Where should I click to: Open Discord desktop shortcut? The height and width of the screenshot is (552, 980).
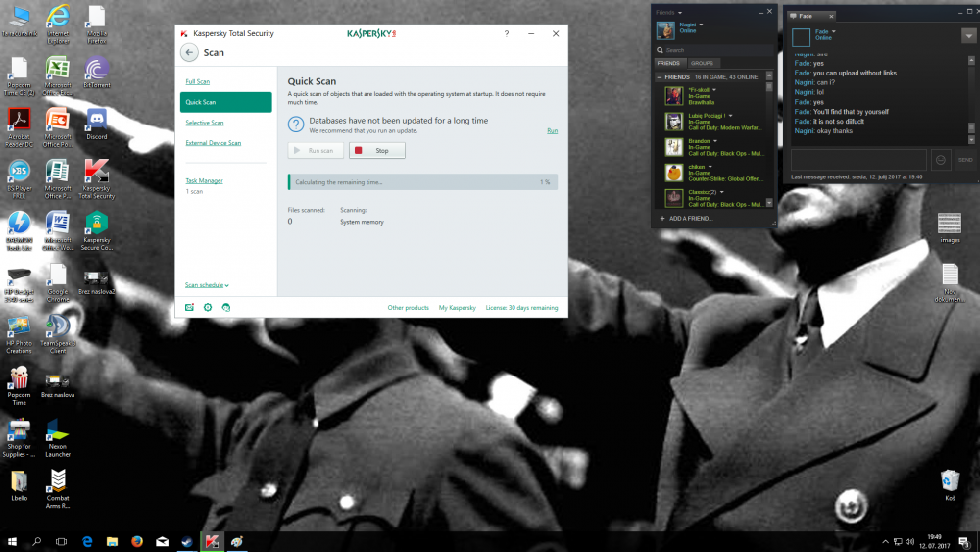pyautogui.click(x=96, y=124)
